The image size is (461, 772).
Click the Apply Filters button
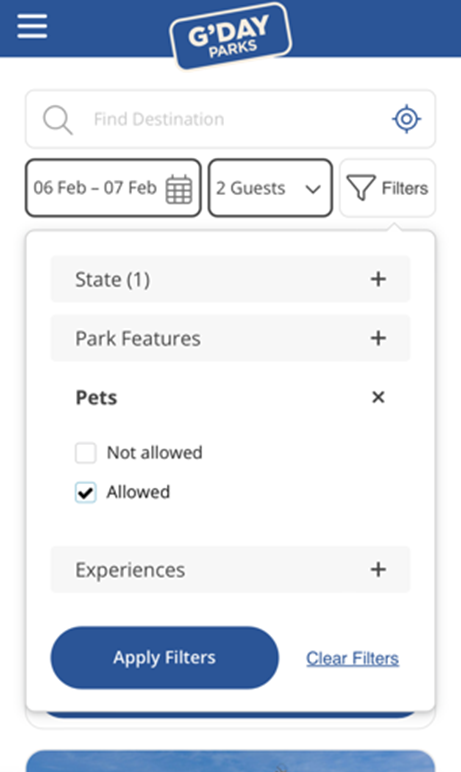(x=165, y=658)
